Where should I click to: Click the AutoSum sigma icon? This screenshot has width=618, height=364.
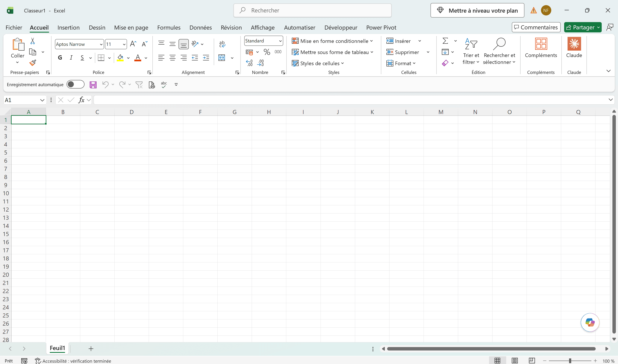coord(445,41)
